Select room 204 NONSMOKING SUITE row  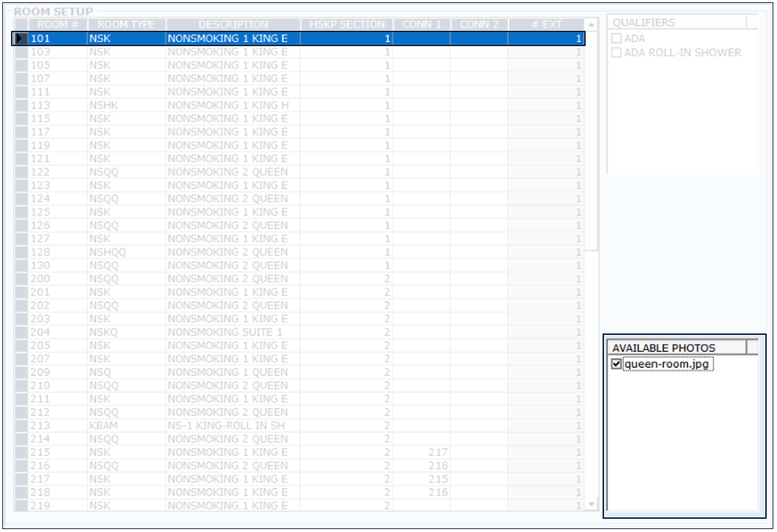pyautogui.click(x=220, y=332)
